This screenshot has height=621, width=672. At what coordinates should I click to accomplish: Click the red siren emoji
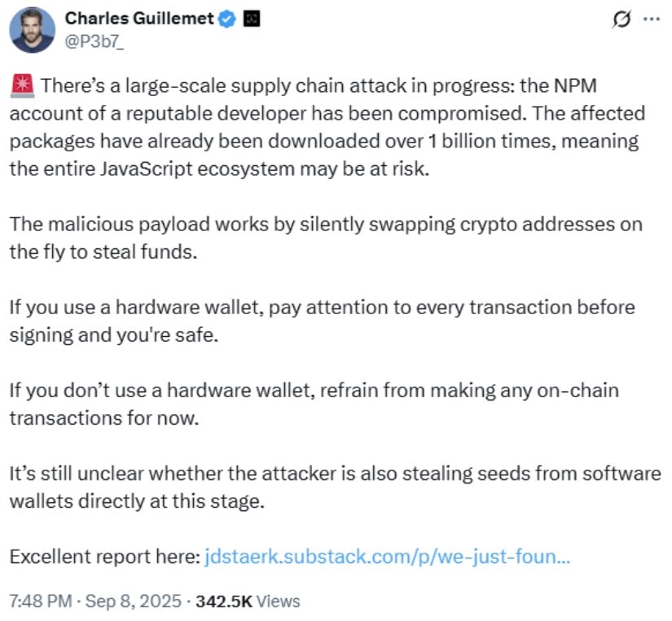22,85
